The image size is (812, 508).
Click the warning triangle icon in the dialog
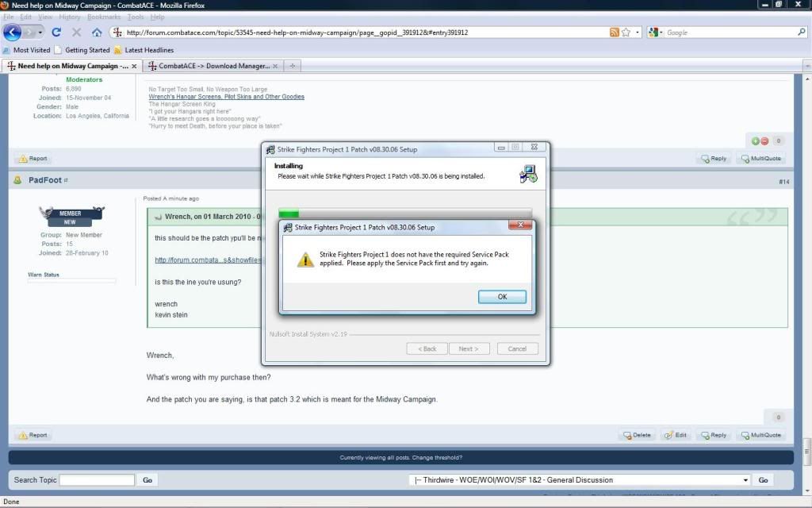coord(305,260)
